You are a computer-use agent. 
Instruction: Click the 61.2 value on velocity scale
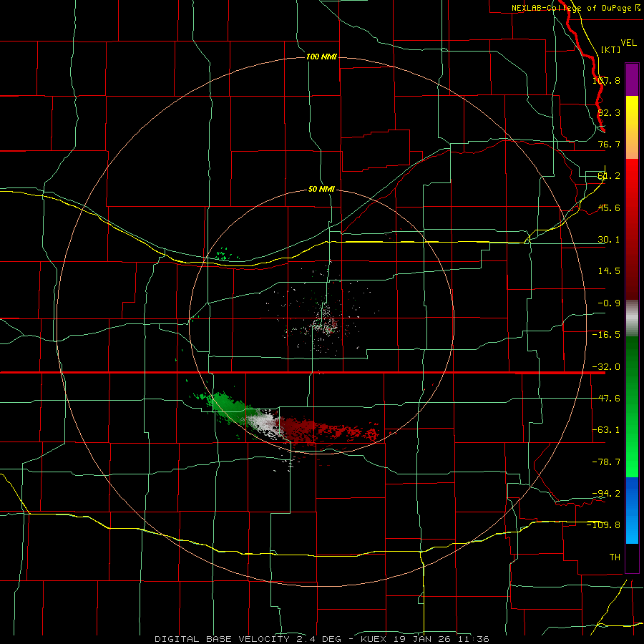[x=609, y=176]
